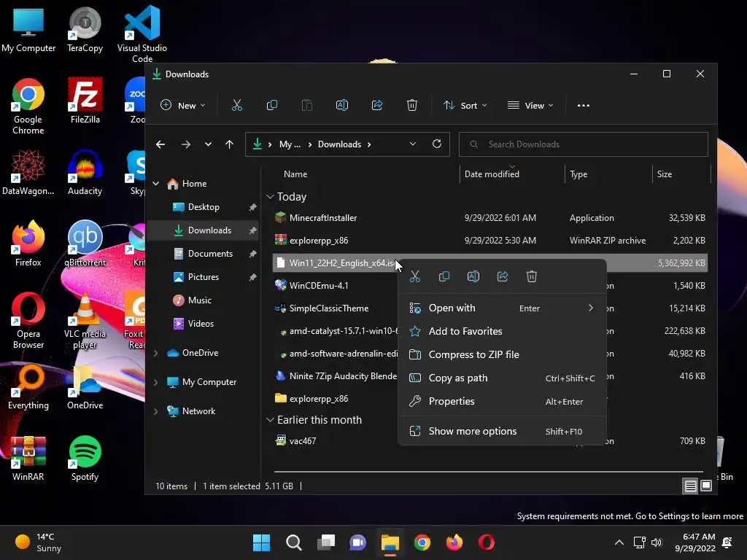Viewport: 747px width, 560px height.
Task: Open taskbar Search
Action: pos(294,542)
